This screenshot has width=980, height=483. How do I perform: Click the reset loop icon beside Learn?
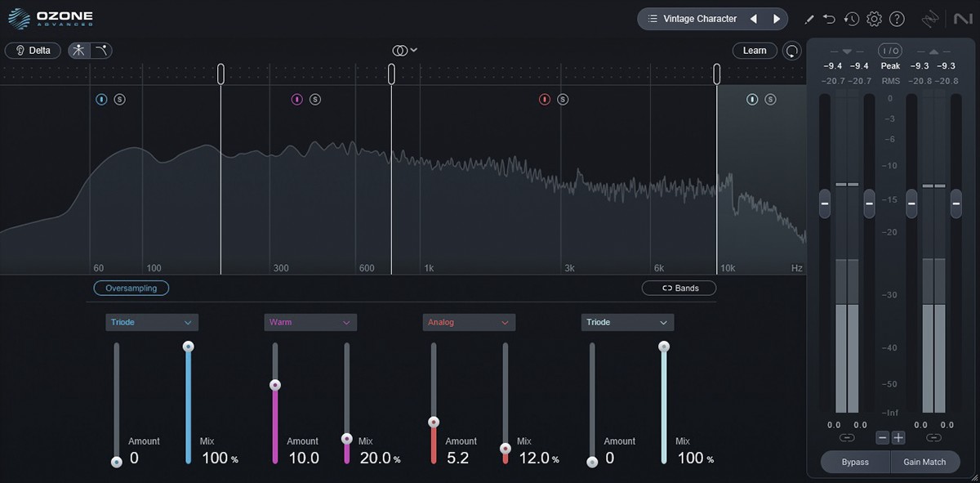pos(791,51)
